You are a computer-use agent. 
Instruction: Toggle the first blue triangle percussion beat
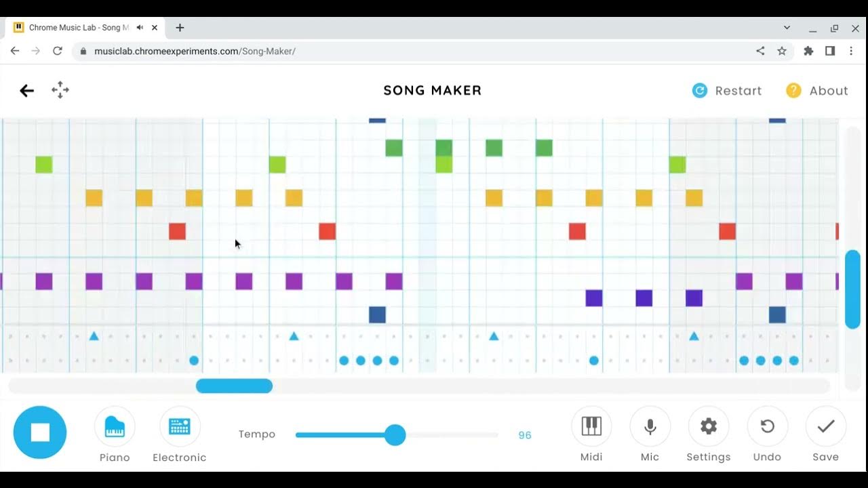(94, 336)
